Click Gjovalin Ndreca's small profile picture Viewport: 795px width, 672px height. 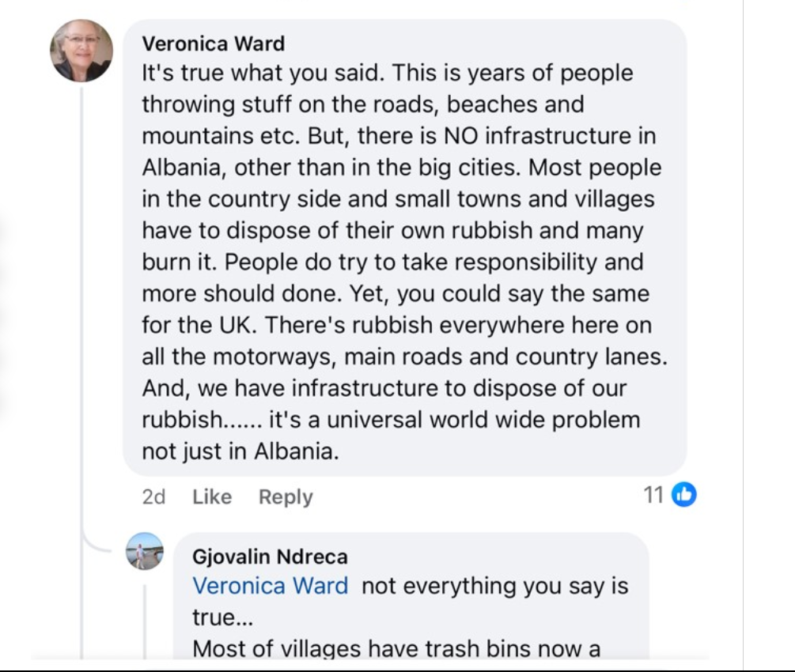(x=145, y=551)
